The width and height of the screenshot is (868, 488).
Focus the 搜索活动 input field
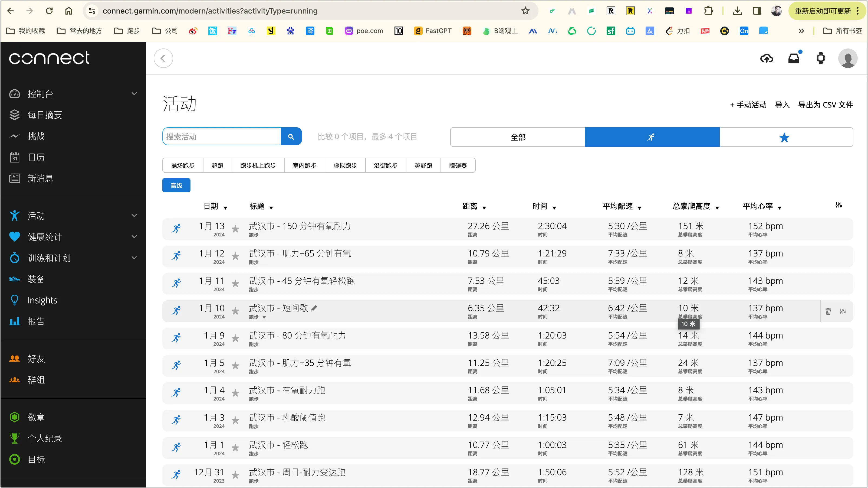coord(222,136)
